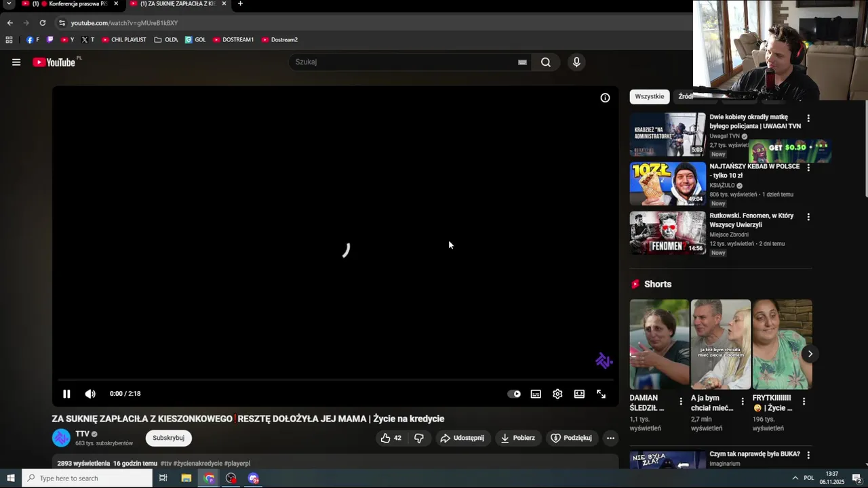
Task: Start voice search with microphone
Action: 576,62
